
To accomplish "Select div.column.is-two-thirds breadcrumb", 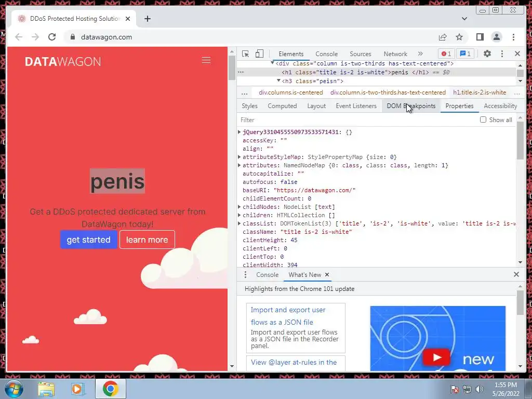I will coord(388,92).
